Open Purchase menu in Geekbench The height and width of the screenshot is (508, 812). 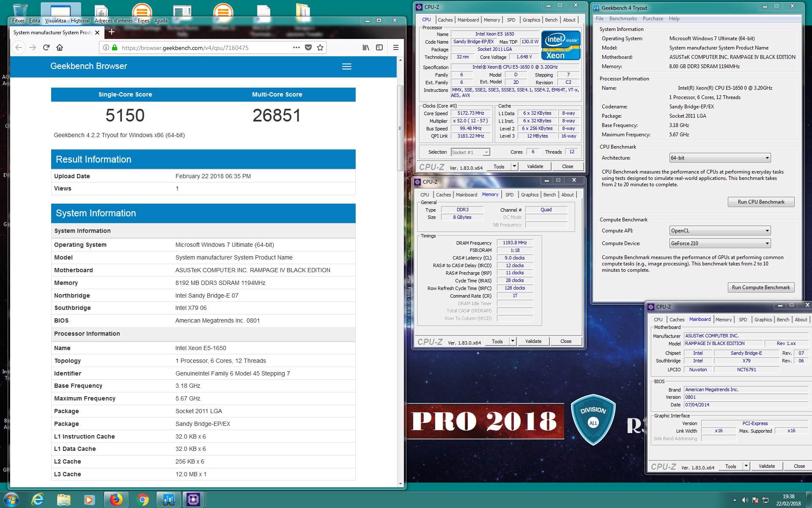653,19
